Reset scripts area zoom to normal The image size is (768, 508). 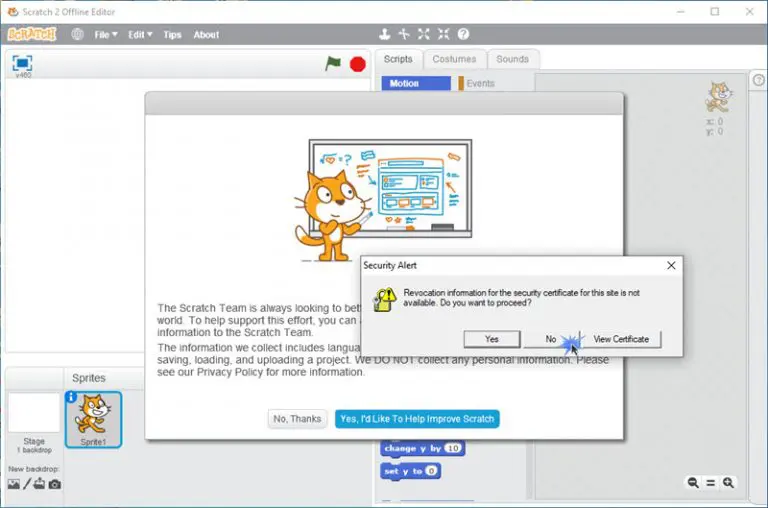point(710,483)
